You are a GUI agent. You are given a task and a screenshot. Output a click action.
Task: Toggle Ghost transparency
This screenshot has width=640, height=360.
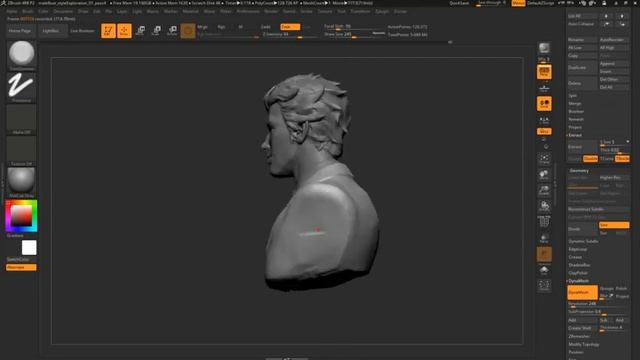[544, 254]
